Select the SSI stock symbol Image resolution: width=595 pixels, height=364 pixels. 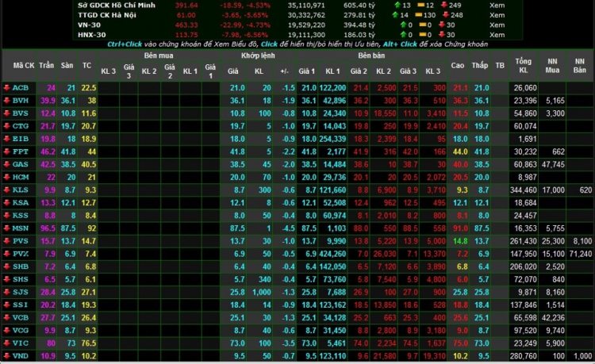point(21,305)
